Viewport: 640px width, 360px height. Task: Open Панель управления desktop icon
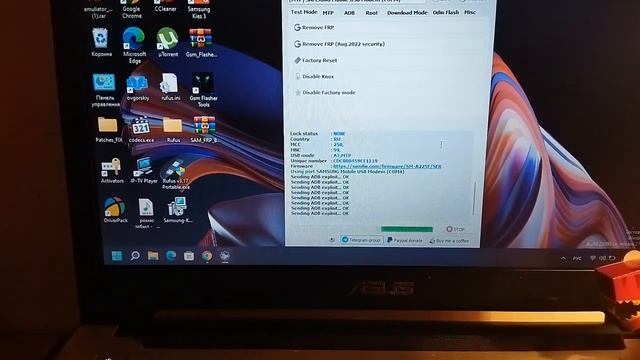click(x=105, y=90)
